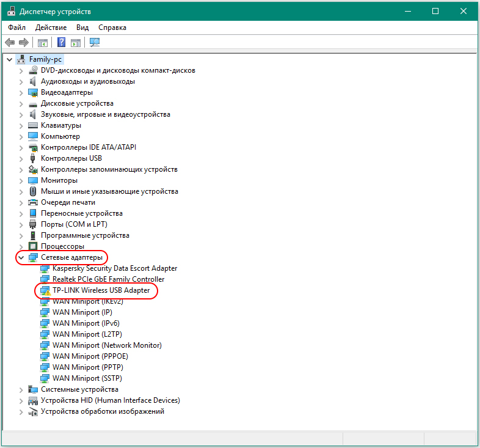480x448 pixels.
Task: Collapse the Family-pc root node
Action: point(10,59)
